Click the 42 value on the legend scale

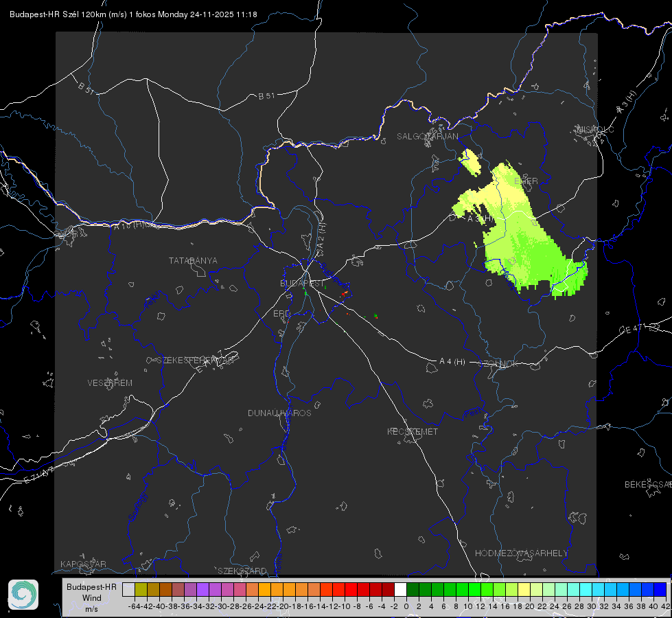click(x=665, y=606)
